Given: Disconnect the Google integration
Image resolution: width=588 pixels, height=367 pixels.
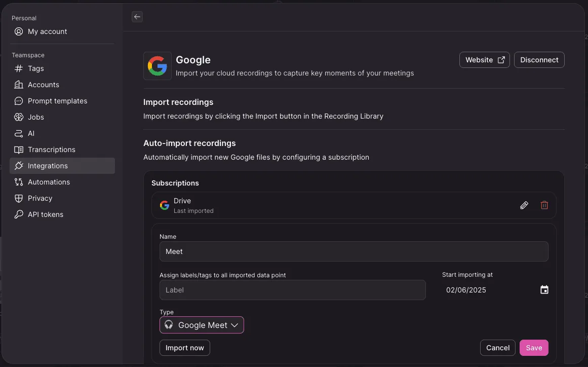Looking at the screenshot, I should click(x=539, y=60).
